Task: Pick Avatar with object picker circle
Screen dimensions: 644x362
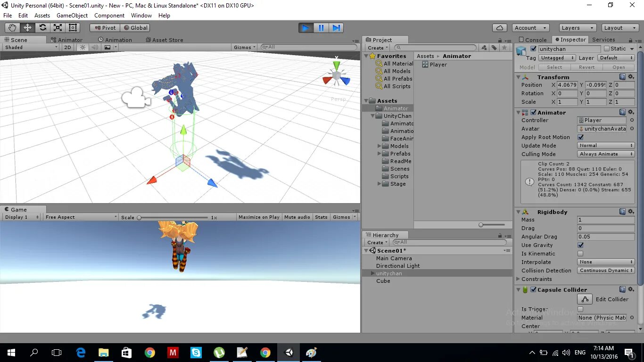Action: tap(632, 129)
